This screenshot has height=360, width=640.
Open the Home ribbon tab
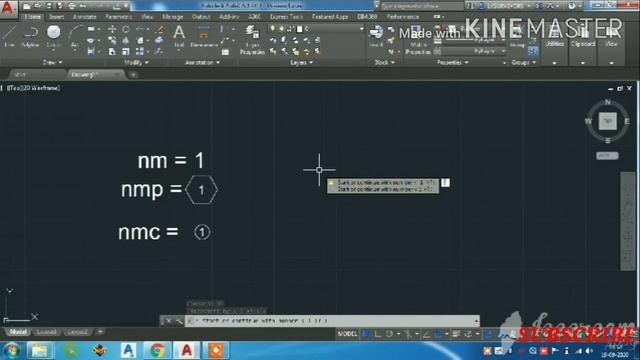32,17
